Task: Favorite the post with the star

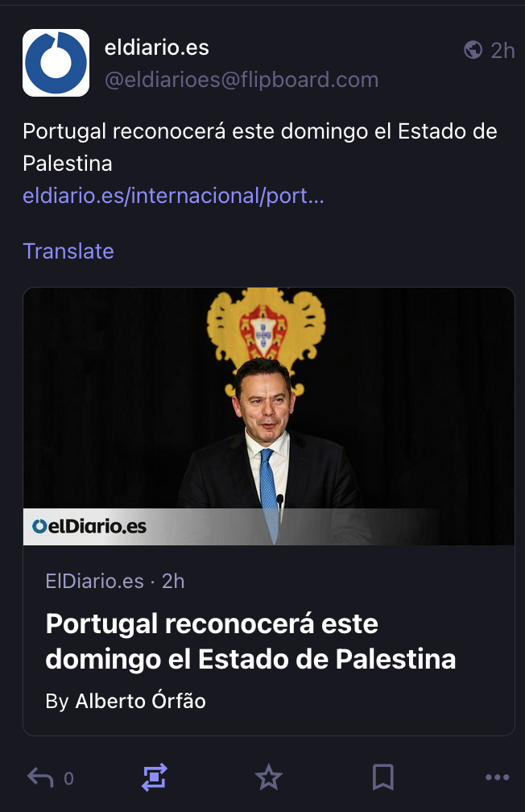Action: click(268, 777)
